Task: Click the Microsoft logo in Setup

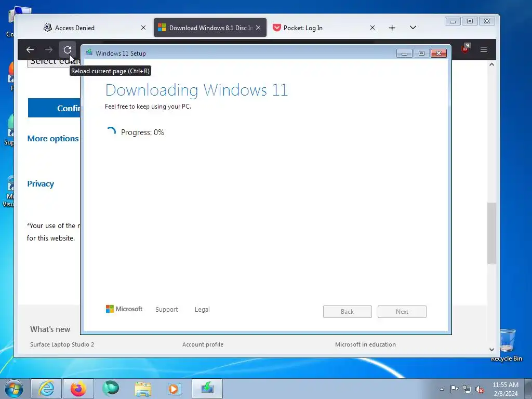Action: pos(124,309)
